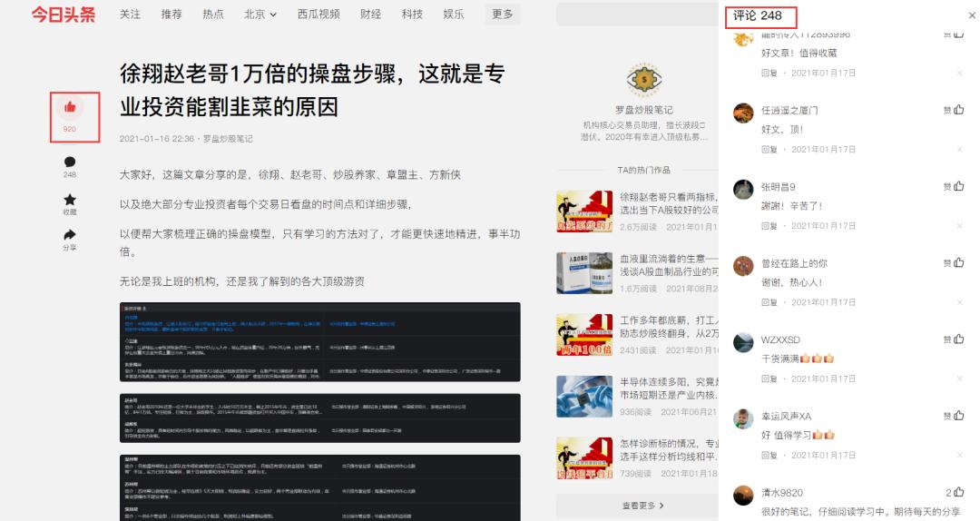The width and height of the screenshot is (980, 521).
Task: Open the 财经 channel
Action: pos(370,14)
